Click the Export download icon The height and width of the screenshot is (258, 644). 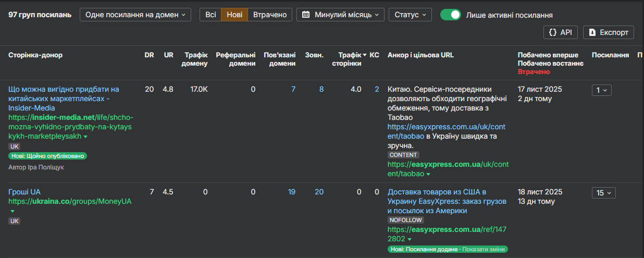coord(592,32)
